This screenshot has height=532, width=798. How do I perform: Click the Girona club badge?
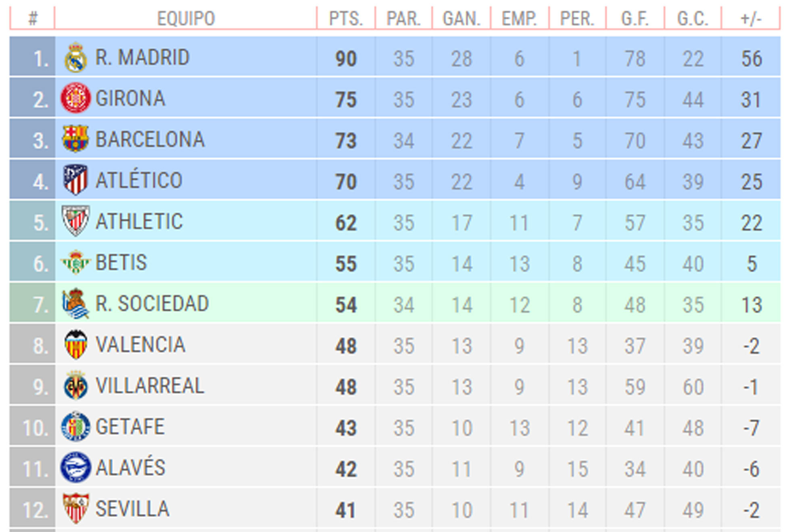[x=75, y=98]
